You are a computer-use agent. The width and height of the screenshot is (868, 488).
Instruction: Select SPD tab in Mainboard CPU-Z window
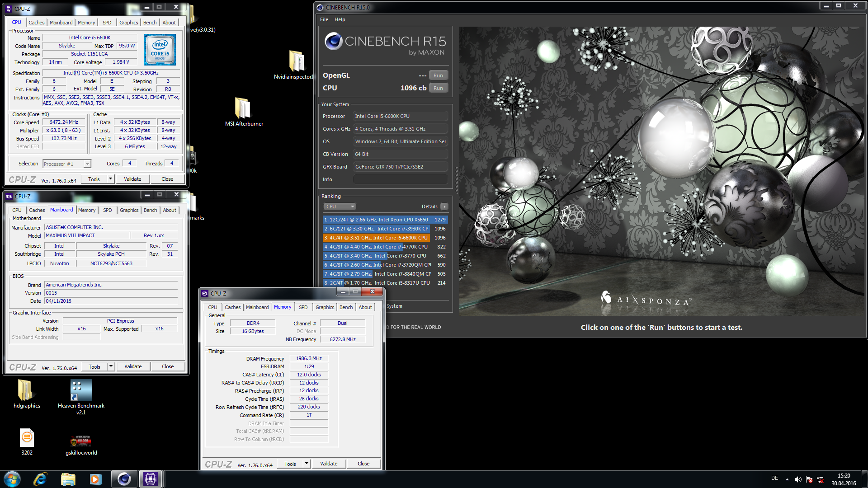107,210
